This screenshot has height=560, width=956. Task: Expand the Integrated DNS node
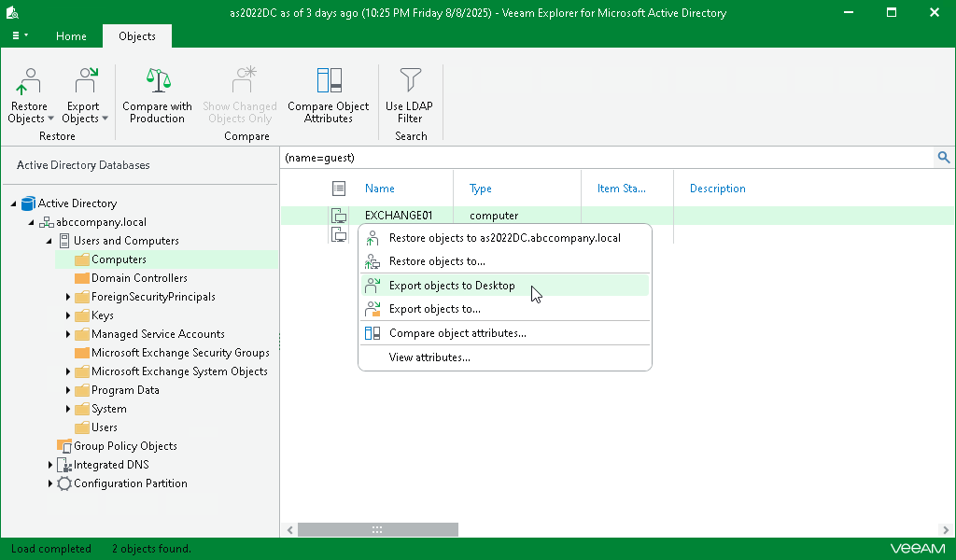coord(50,465)
